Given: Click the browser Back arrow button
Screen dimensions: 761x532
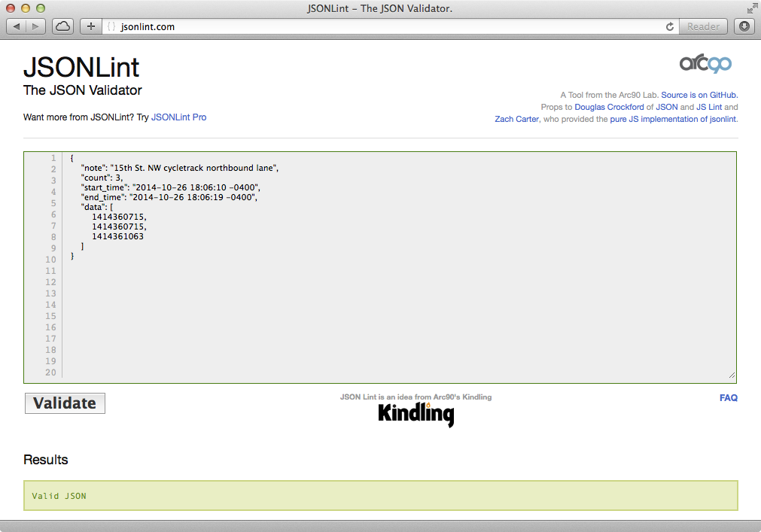Looking at the screenshot, I should [17, 26].
